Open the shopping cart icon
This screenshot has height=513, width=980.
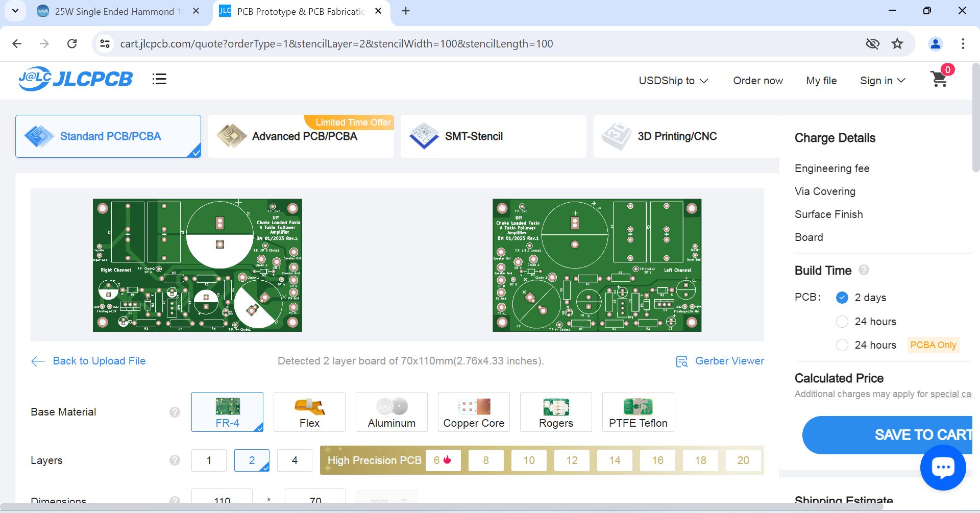[x=939, y=79]
